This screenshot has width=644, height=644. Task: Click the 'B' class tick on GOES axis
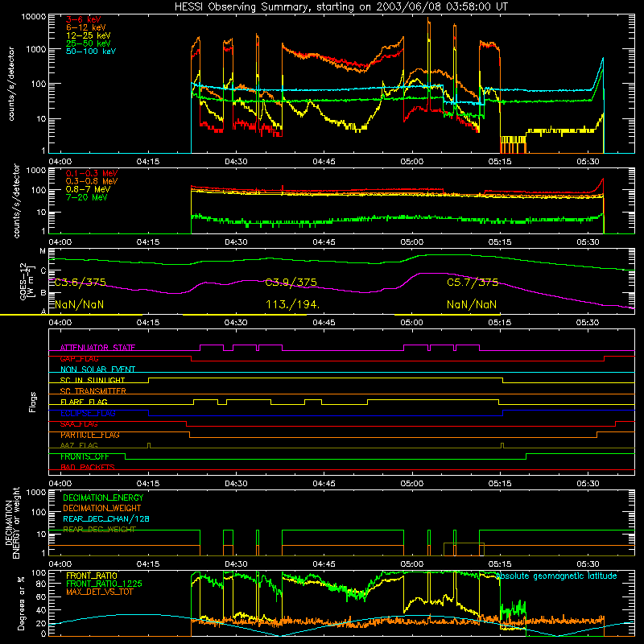coord(43,293)
